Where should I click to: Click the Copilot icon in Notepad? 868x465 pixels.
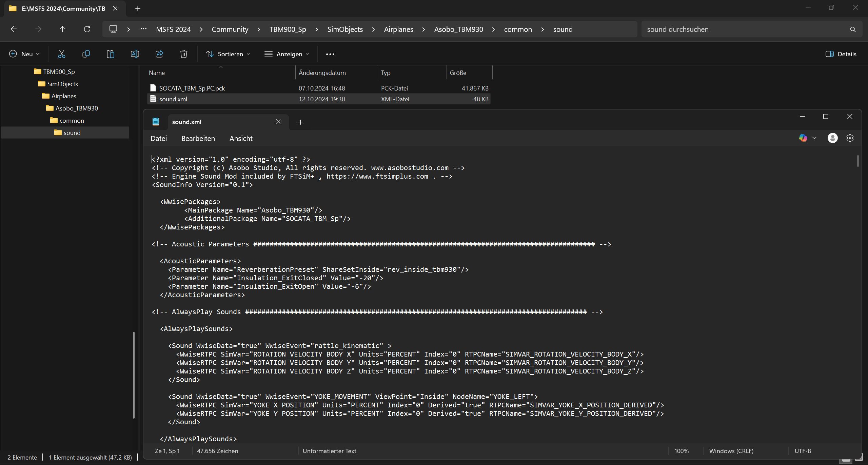(x=803, y=138)
